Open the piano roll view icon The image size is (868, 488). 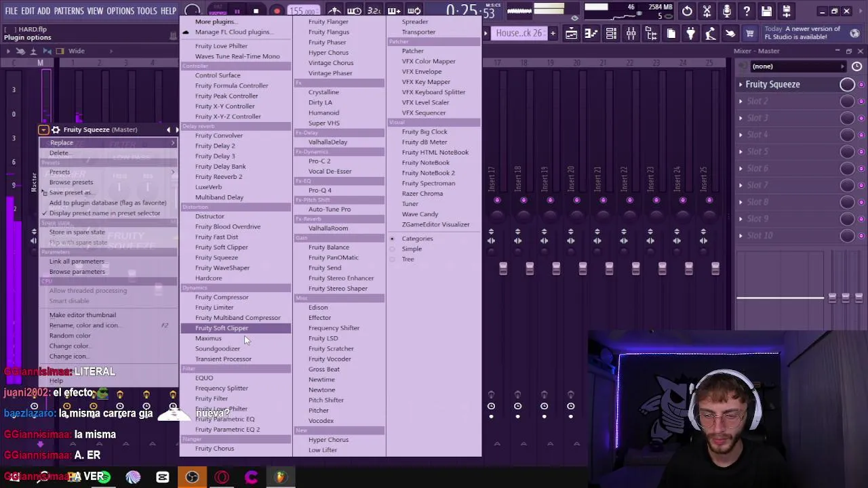click(591, 34)
